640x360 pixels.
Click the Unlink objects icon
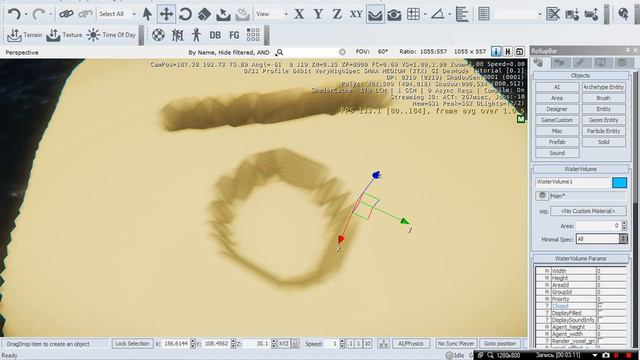click(x=84, y=14)
